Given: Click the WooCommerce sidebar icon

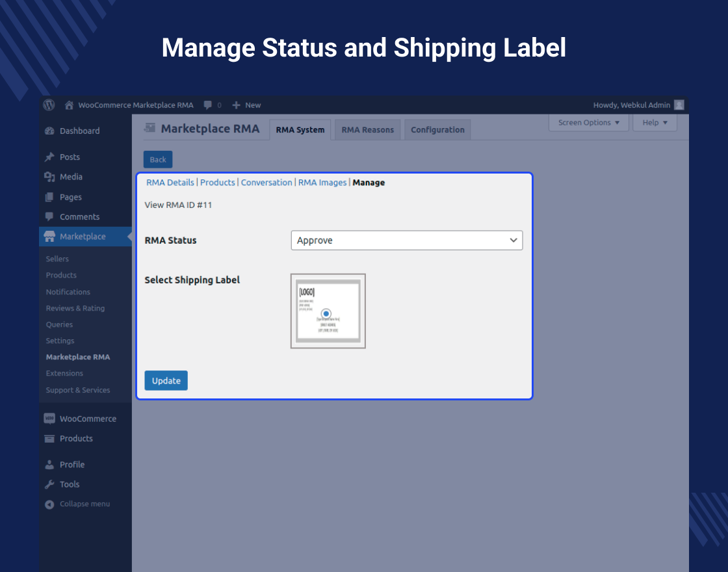Looking at the screenshot, I should [x=50, y=418].
